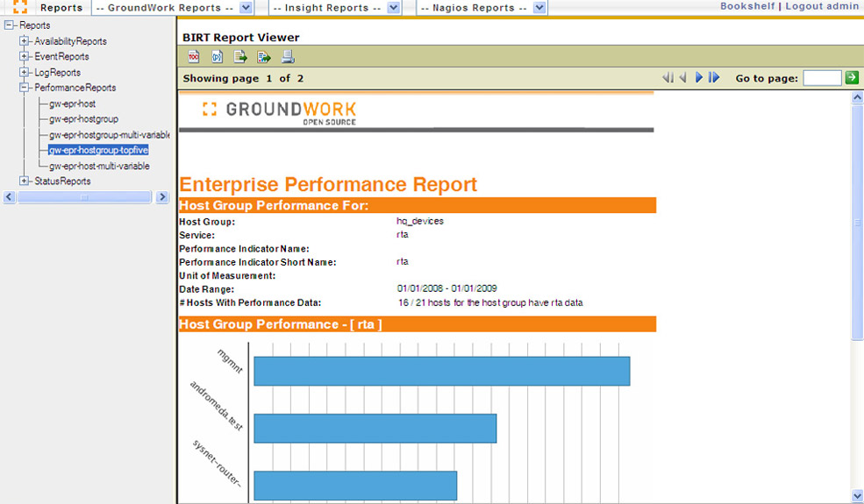Print the report via printer icon

(288, 57)
